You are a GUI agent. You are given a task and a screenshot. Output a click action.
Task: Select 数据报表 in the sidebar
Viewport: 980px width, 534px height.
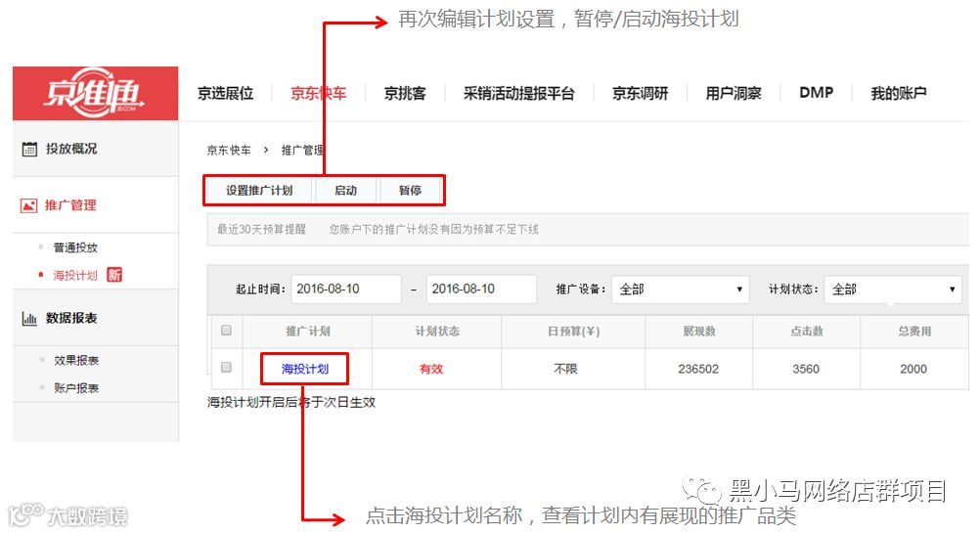click(x=71, y=318)
